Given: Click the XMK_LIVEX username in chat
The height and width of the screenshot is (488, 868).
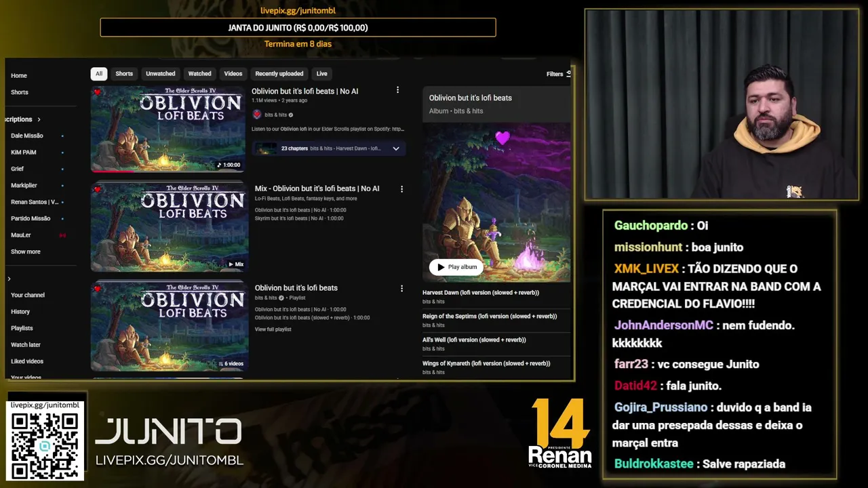Looking at the screenshot, I should 646,269.
